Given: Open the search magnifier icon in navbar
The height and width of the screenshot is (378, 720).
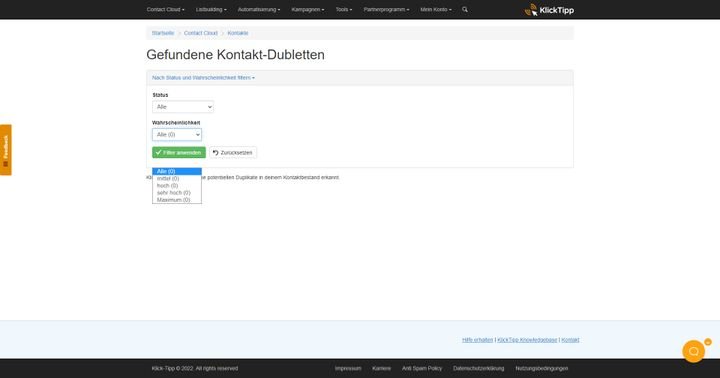Looking at the screenshot, I should click(x=465, y=9).
